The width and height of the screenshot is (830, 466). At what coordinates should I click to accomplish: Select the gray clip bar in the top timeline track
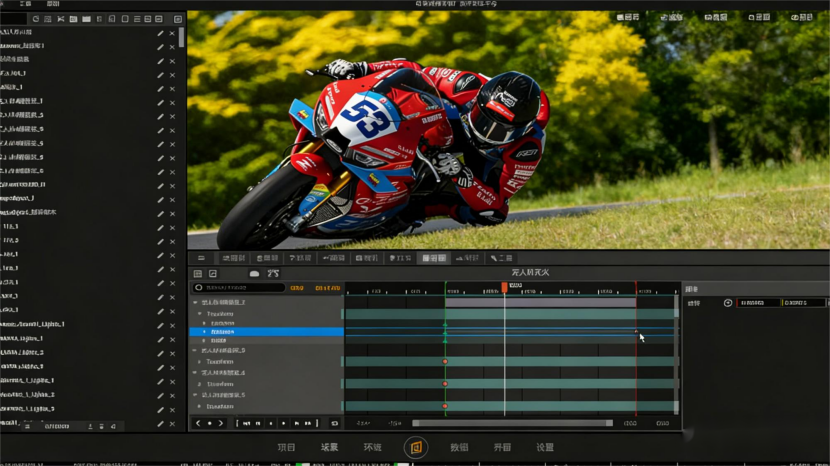[x=540, y=302]
